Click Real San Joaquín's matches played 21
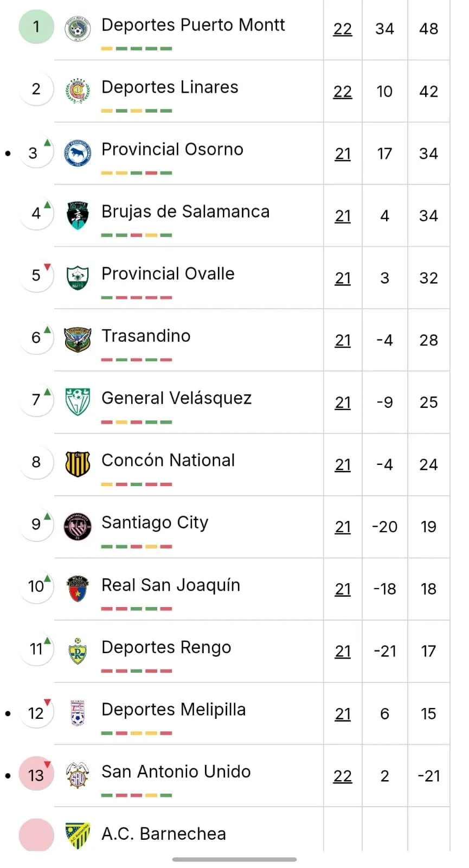 click(343, 589)
